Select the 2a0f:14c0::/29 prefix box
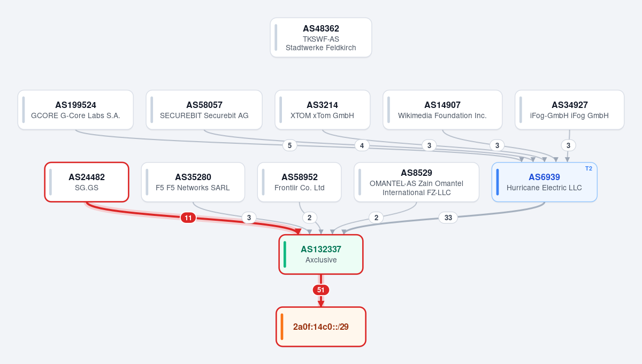Screen dimensions: 642x364 (321, 327)
